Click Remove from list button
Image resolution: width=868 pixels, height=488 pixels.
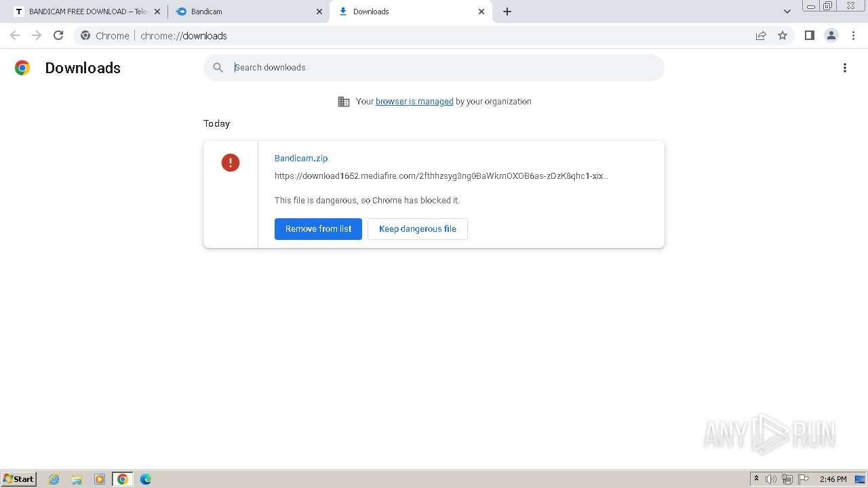[x=318, y=228]
